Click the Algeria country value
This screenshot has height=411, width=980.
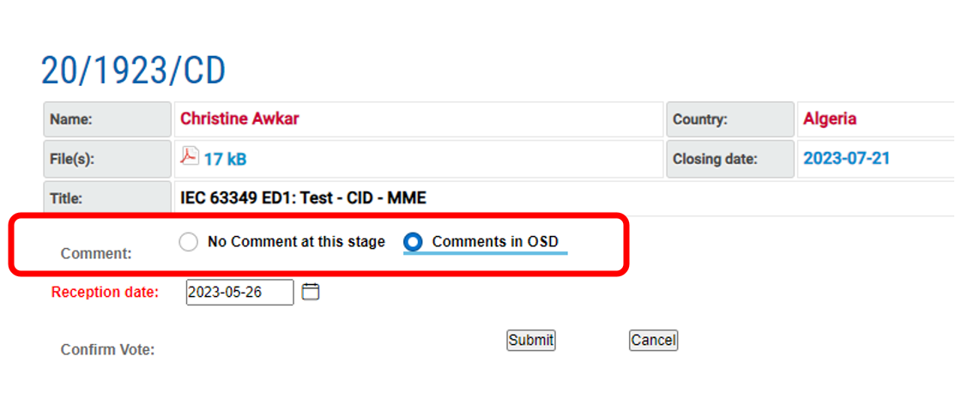[x=829, y=119]
